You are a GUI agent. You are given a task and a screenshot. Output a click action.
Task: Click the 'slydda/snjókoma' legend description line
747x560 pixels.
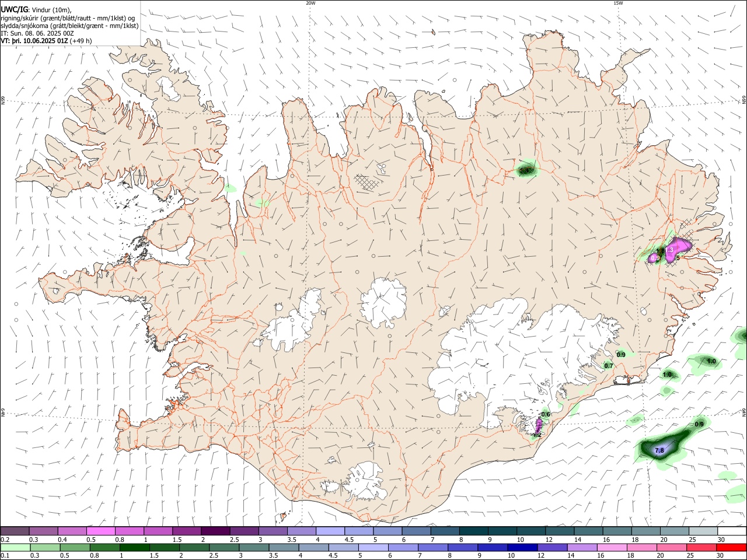69,26
